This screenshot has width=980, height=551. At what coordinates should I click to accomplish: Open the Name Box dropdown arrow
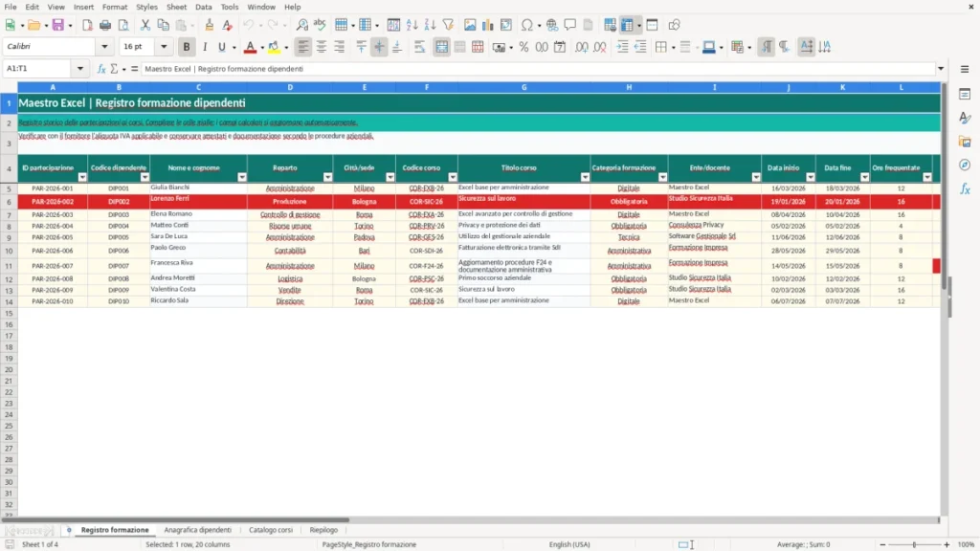point(80,69)
